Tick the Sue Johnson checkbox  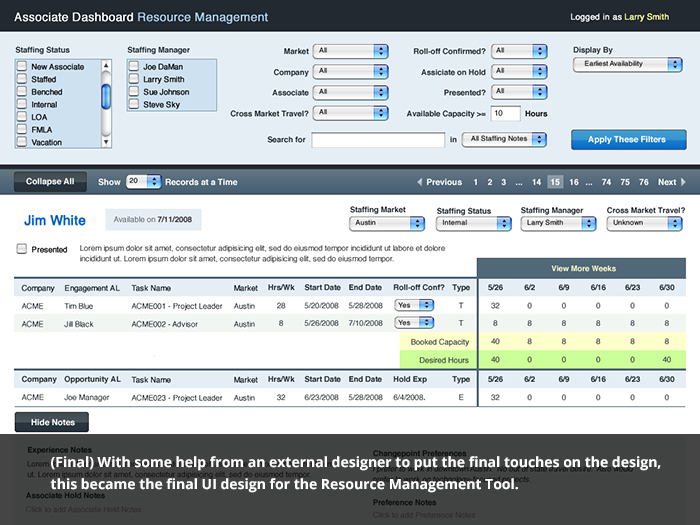coord(133,92)
